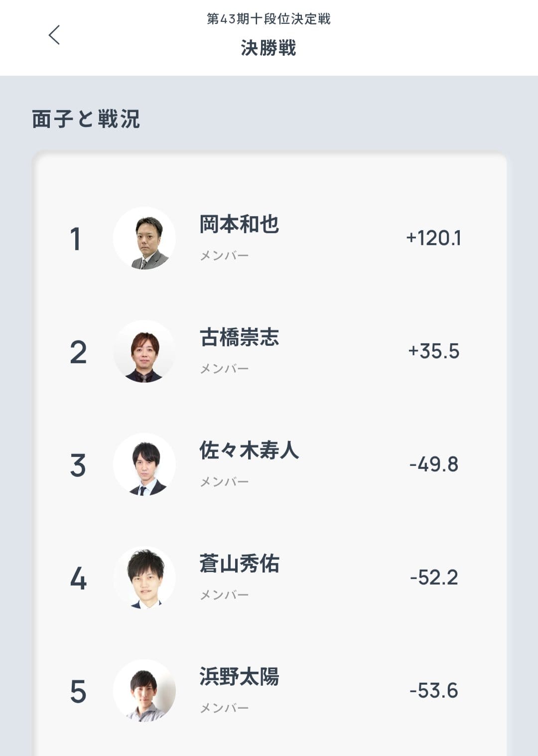The height and width of the screenshot is (756, 538).
Task: Click the -52.2 score value
Action: click(x=433, y=578)
